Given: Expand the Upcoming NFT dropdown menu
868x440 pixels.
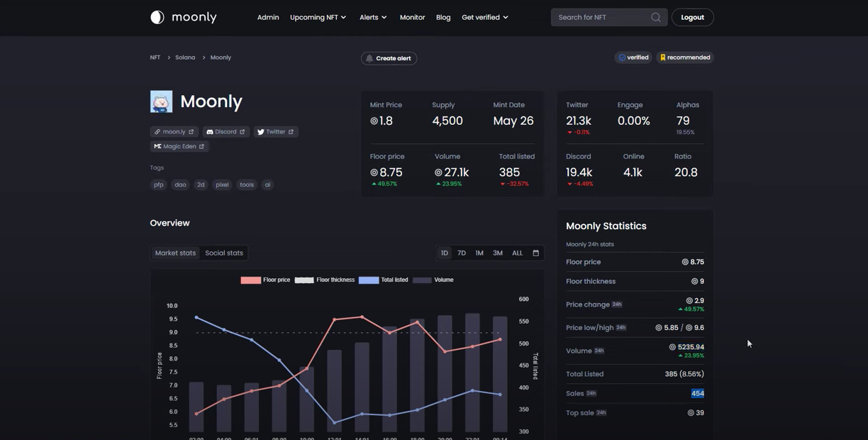Looking at the screenshot, I should coord(318,17).
